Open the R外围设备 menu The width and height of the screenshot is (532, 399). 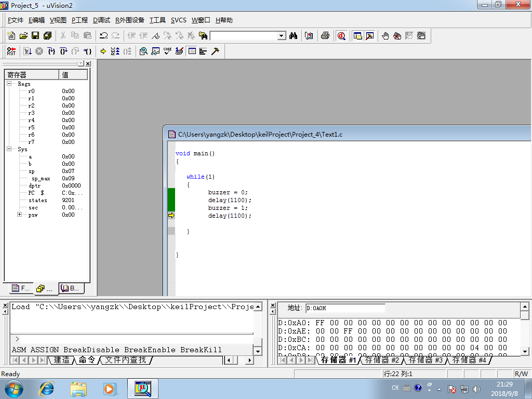click(x=129, y=20)
